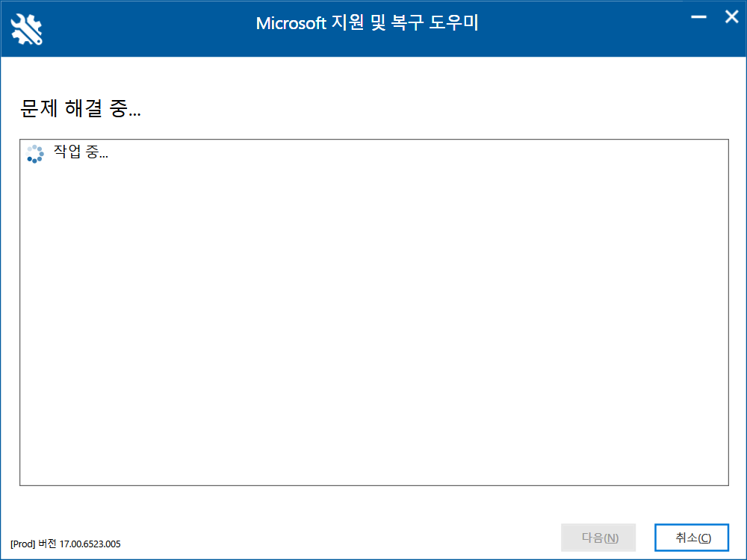The height and width of the screenshot is (560, 747).
Task: Click the 작업 중... status text
Action: point(81,152)
